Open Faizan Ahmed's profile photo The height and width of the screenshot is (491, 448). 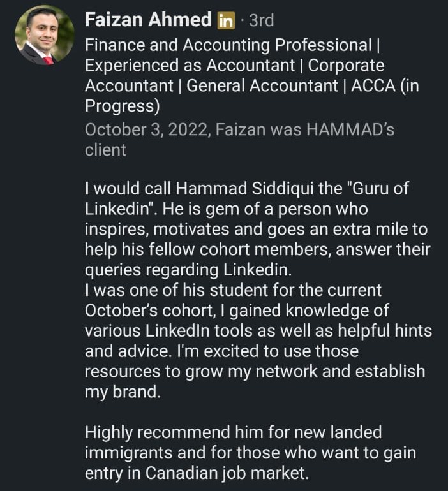[x=45, y=35]
